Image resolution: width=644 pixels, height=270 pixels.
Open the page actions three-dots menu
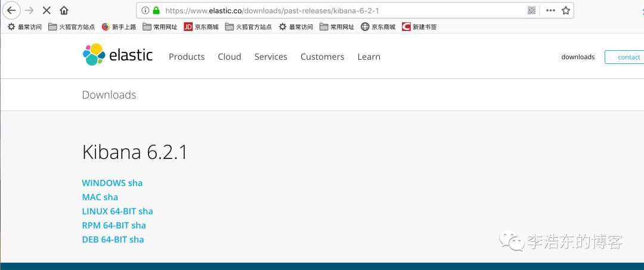point(550,10)
